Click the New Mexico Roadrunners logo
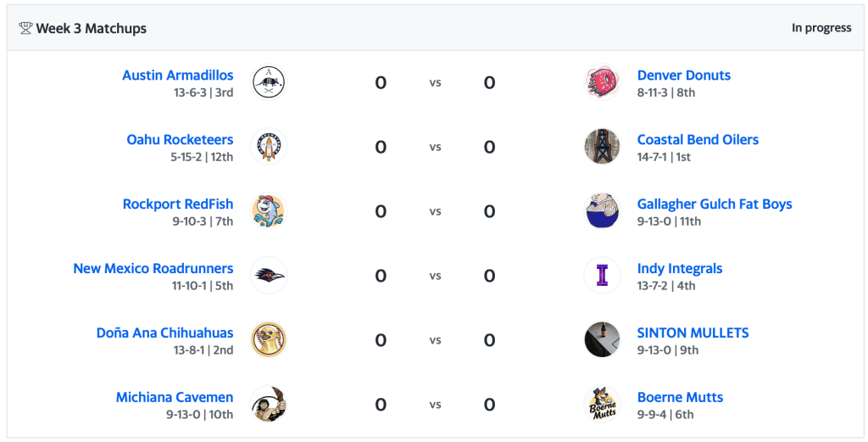Screen dimensions: 868x442 (x=269, y=276)
